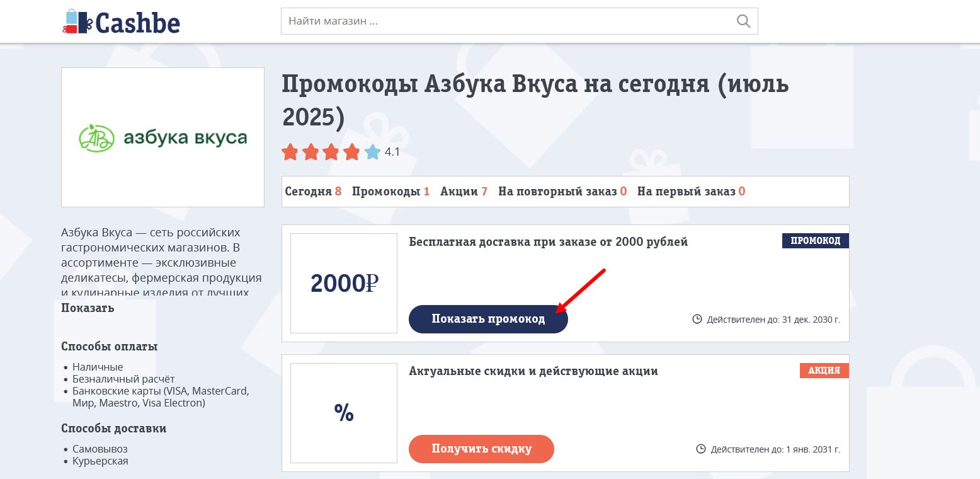The image size is (980, 479).
Task: Click 'Действителен до: 31 дек. 2030 г.' text
Action: (773, 320)
